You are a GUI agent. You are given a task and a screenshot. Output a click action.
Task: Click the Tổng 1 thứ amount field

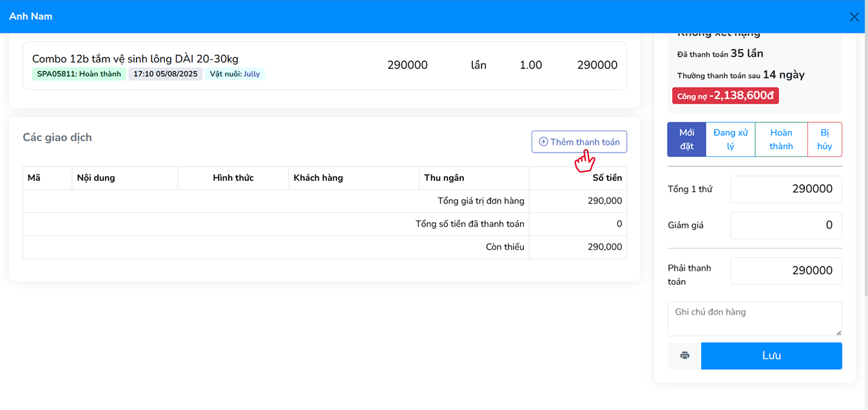click(786, 189)
